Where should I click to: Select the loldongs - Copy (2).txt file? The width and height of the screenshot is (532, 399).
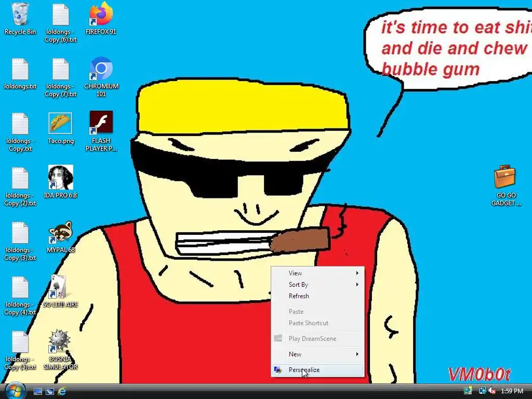pyautogui.click(x=20, y=187)
